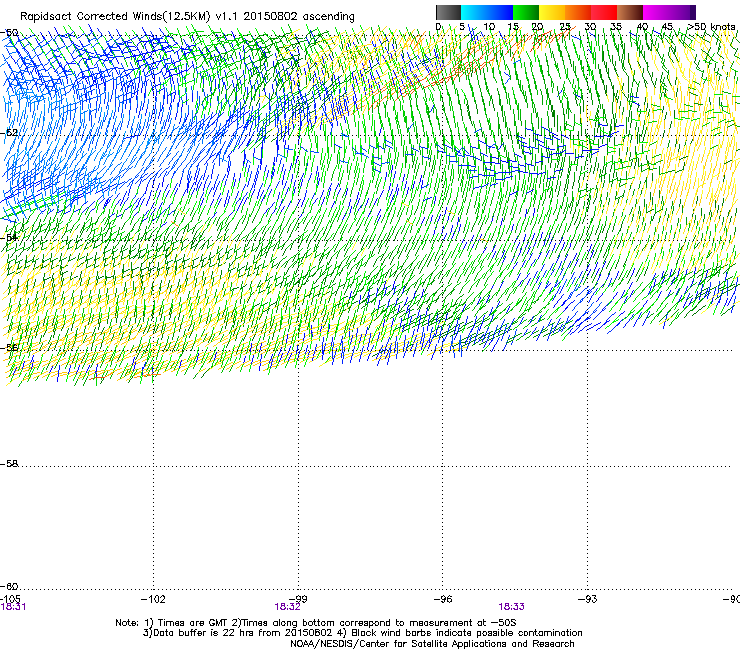Select the blue 10-15 knots color segment
Screen dimensions: 740x650
[x=500, y=12]
